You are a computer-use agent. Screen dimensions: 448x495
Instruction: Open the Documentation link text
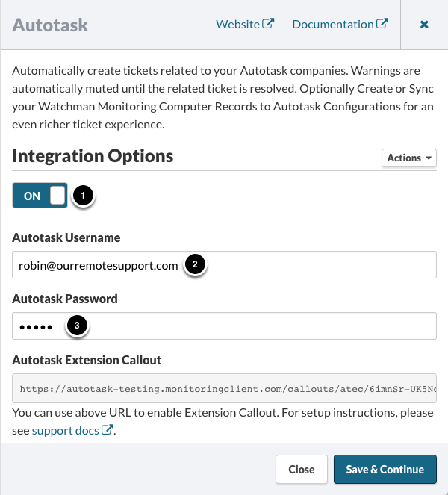tap(332, 24)
